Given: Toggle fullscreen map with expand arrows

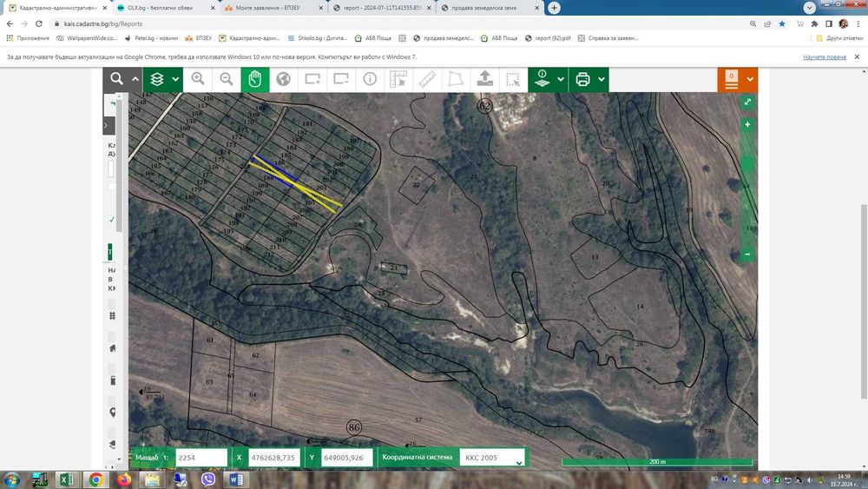Looking at the screenshot, I should point(747,102).
